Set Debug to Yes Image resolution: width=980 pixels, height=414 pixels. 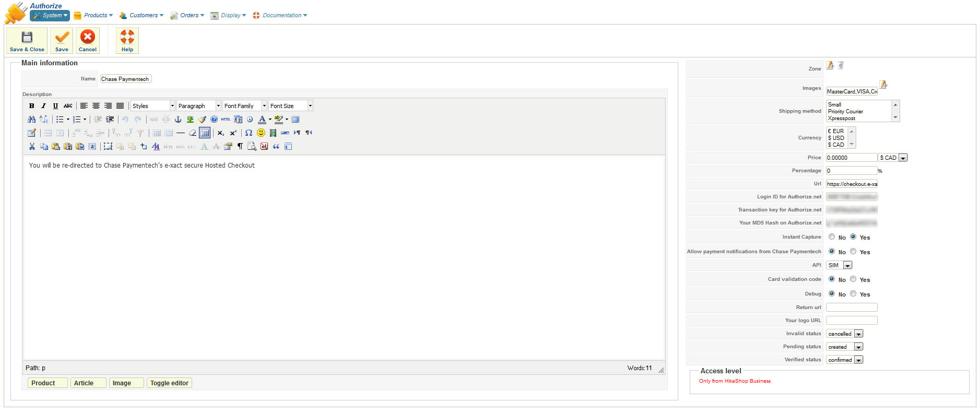click(853, 294)
